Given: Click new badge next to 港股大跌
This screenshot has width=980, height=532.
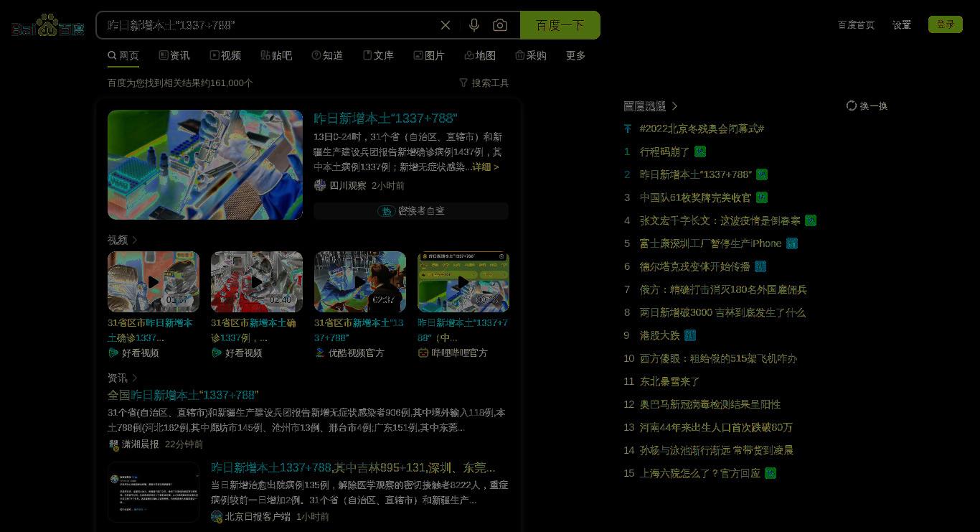Looking at the screenshot, I should [690, 335].
